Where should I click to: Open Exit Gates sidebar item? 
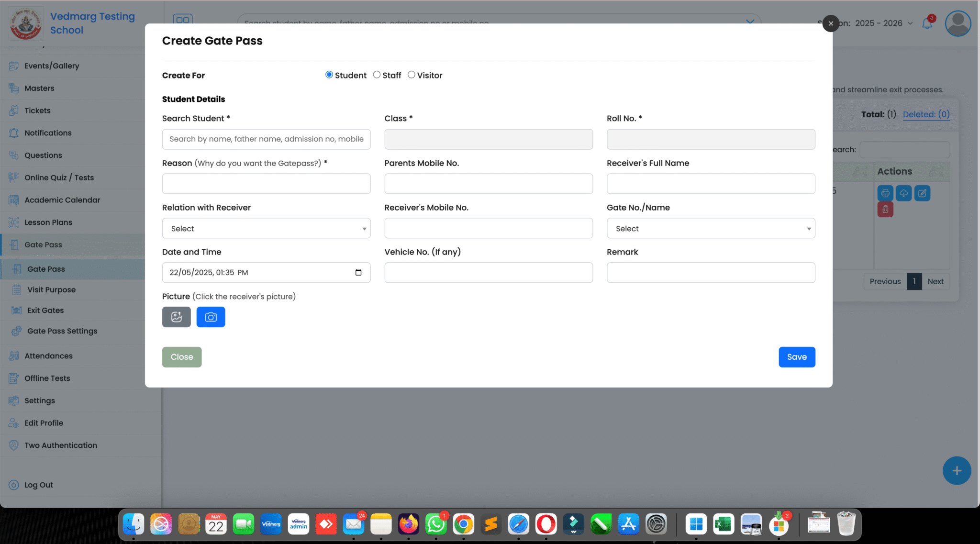[45, 310]
